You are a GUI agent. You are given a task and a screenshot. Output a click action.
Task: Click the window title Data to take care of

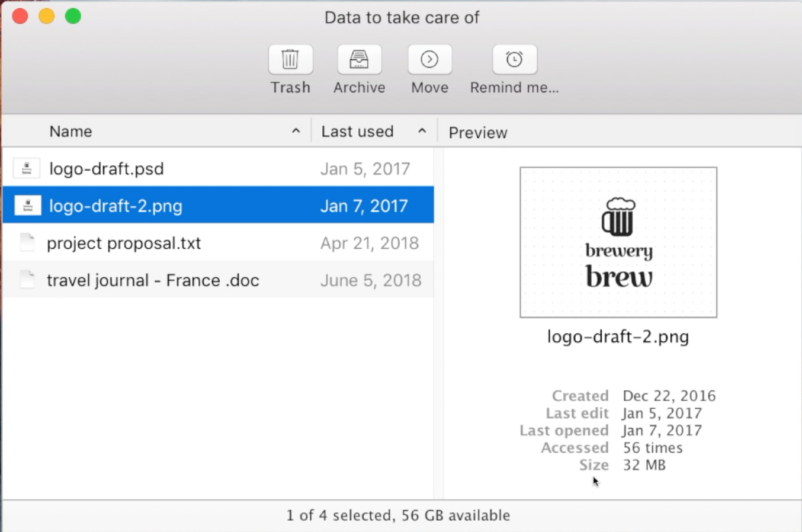coord(402,18)
